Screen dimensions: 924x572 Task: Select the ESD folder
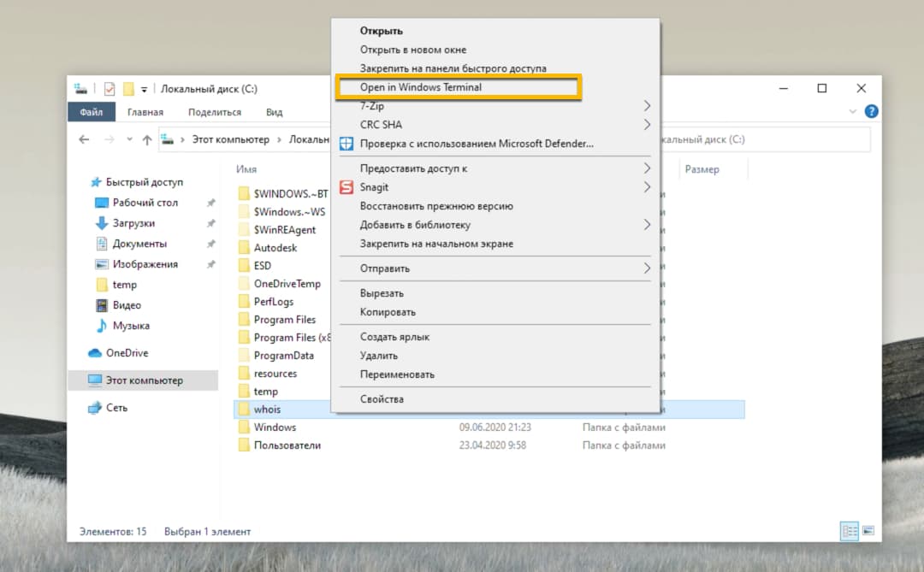point(256,266)
